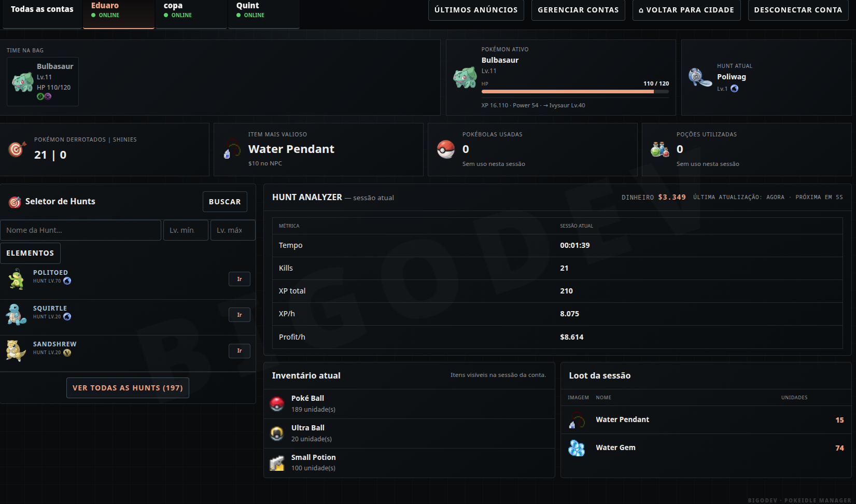Click the grass type badge under Bulbasaur HP
The height and width of the screenshot is (504, 856).
click(40, 96)
